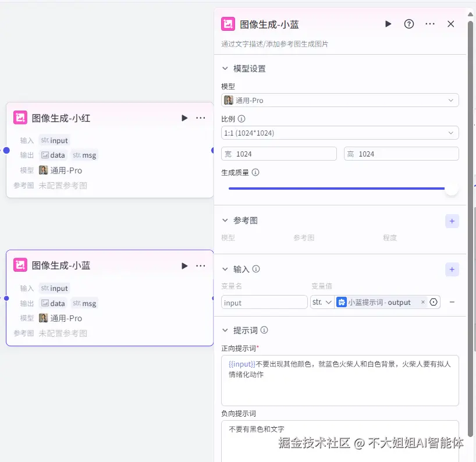Image resolution: width=476 pixels, height=462 pixels.
Task: Click the image generation icon in the panel header
Action: coord(228,24)
